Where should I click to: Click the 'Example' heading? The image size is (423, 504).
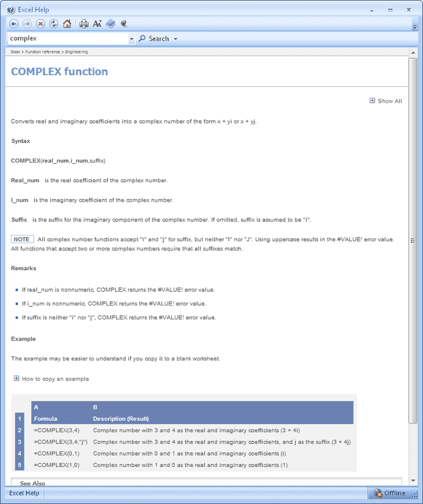(x=23, y=339)
